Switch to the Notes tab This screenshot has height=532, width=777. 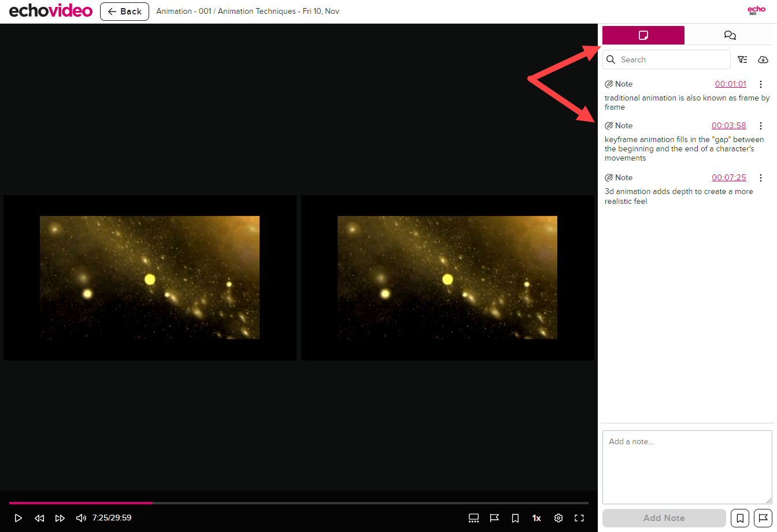tap(643, 35)
